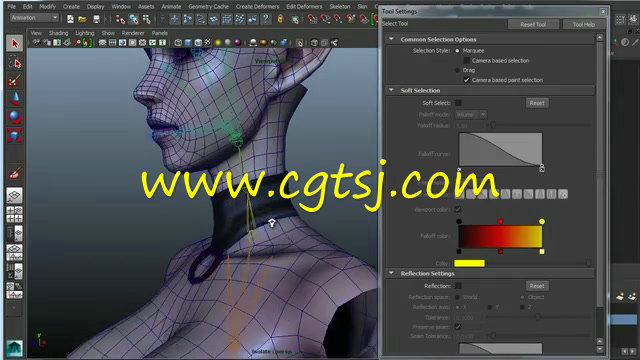Uncheck Camera based paint selection

tap(467, 80)
